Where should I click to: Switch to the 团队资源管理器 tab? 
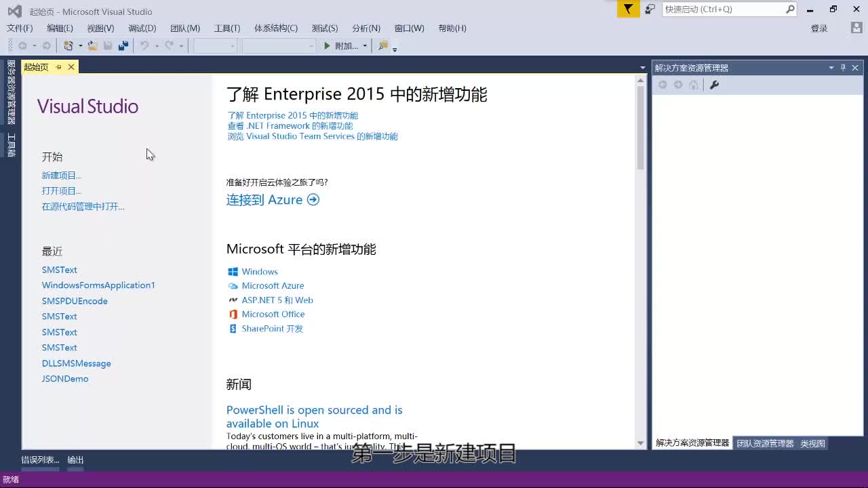(x=765, y=443)
